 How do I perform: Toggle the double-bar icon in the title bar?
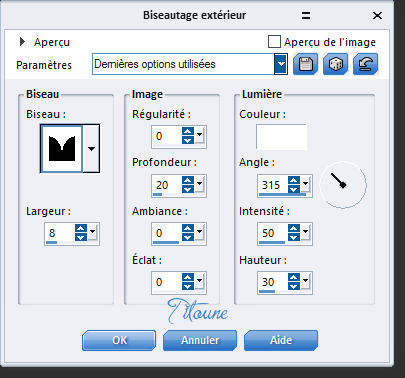tap(306, 16)
